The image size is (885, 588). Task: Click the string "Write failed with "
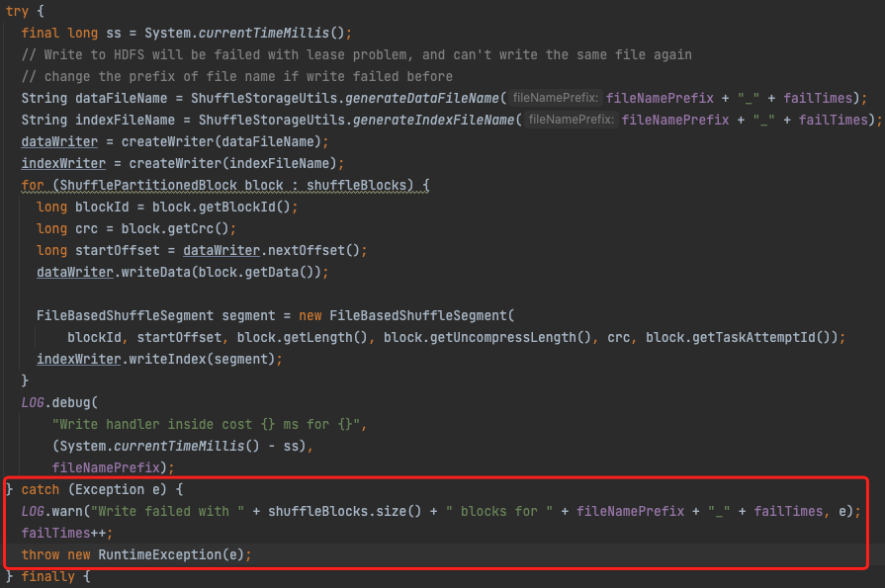coord(168,512)
